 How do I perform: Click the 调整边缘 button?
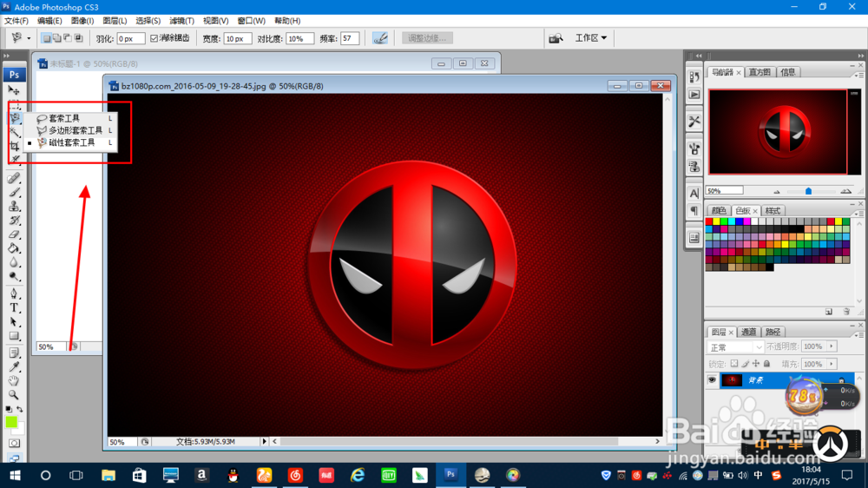point(427,38)
